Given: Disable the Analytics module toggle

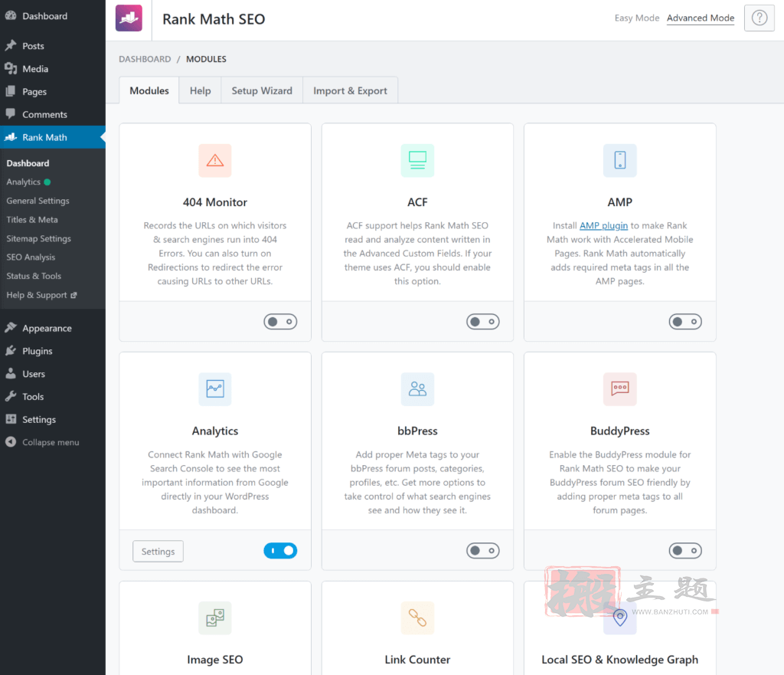Looking at the screenshot, I should click(x=280, y=551).
